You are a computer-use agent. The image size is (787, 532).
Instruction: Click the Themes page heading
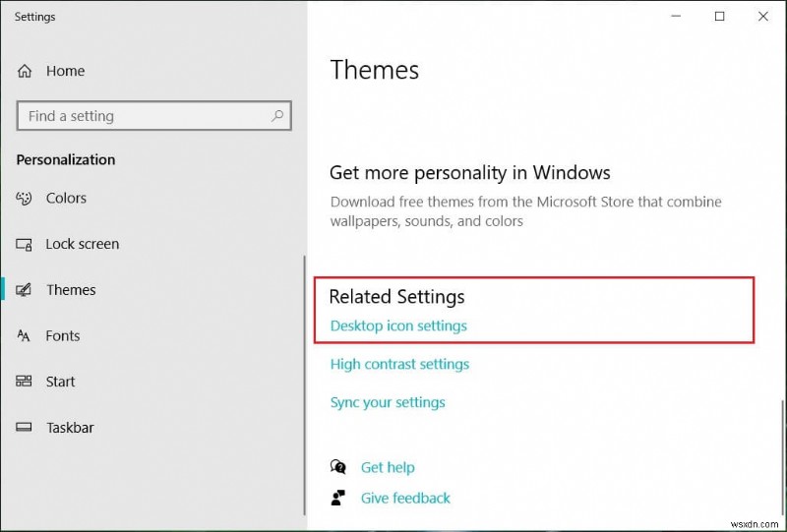coord(375,70)
